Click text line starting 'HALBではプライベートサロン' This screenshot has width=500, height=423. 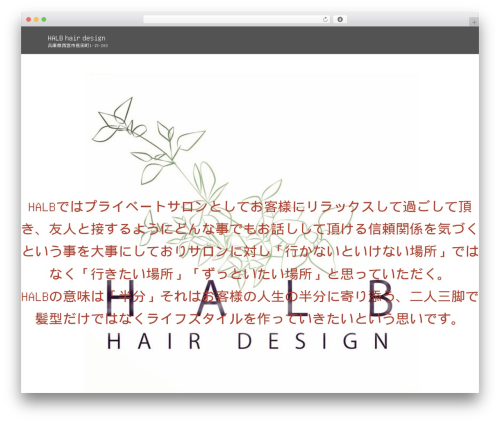(x=250, y=207)
